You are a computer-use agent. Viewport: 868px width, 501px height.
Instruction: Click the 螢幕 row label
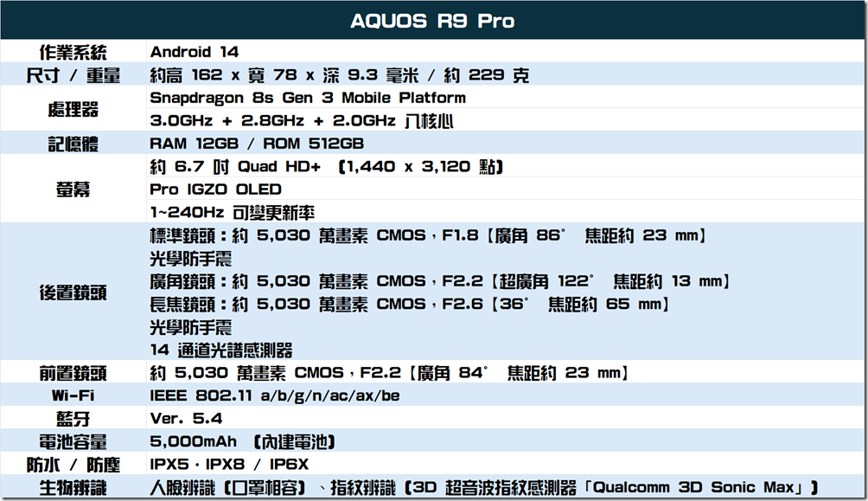click(x=73, y=189)
